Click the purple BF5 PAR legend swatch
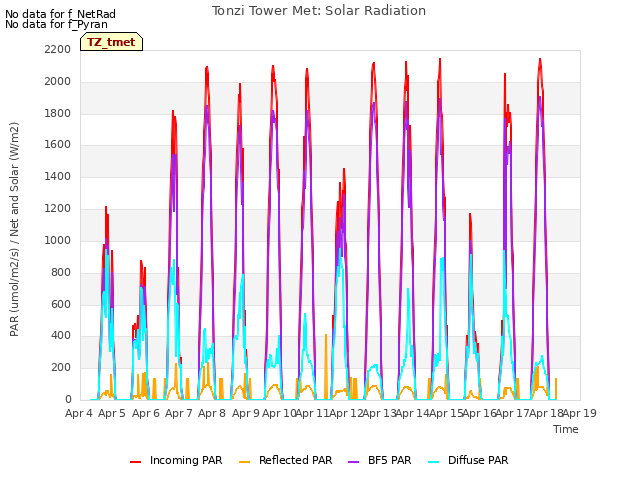The width and height of the screenshot is (640, 480). [x=353, y=461]
